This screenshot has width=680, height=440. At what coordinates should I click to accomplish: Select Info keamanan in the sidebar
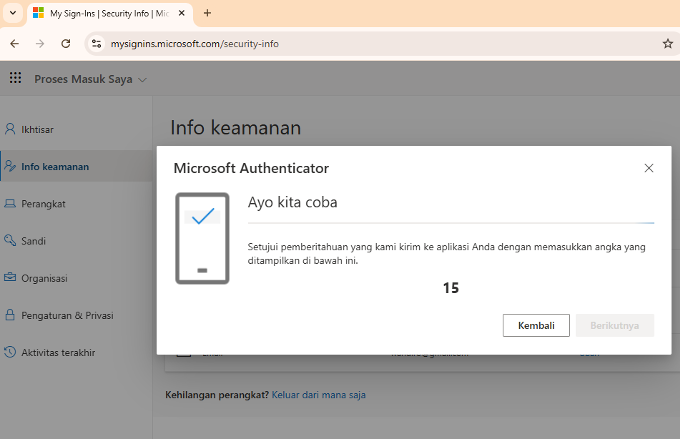(x=55, y=166)
